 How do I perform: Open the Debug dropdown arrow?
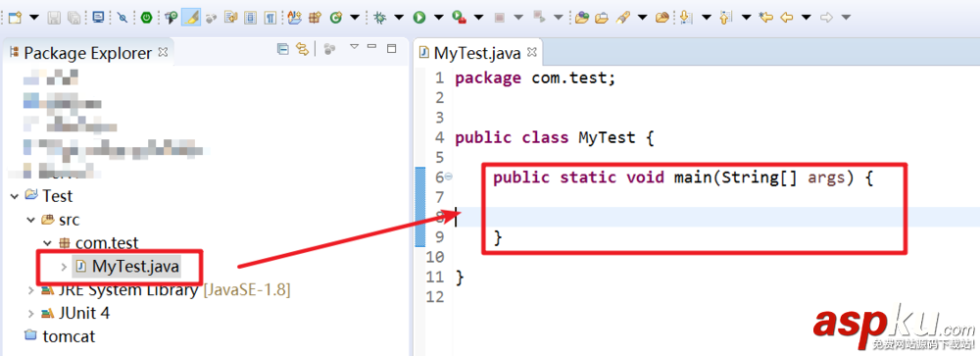[x=398, y=19]
